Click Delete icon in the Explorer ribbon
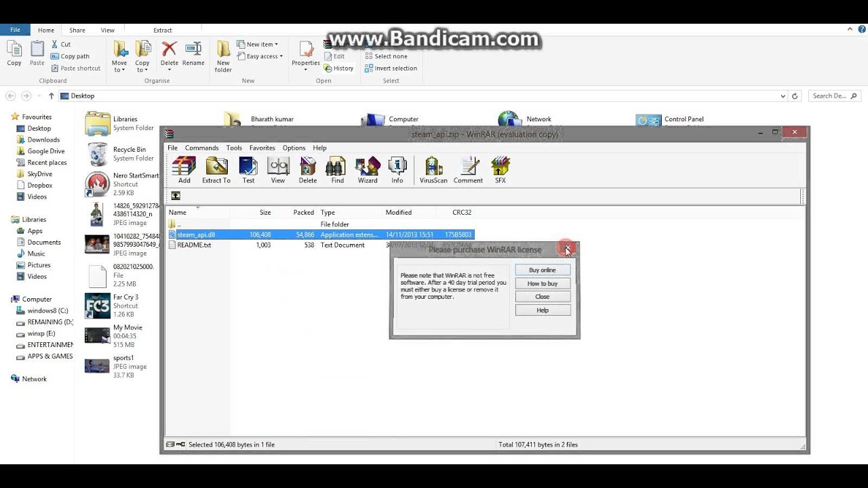This screenshot has height=488, width=868. 169,56
